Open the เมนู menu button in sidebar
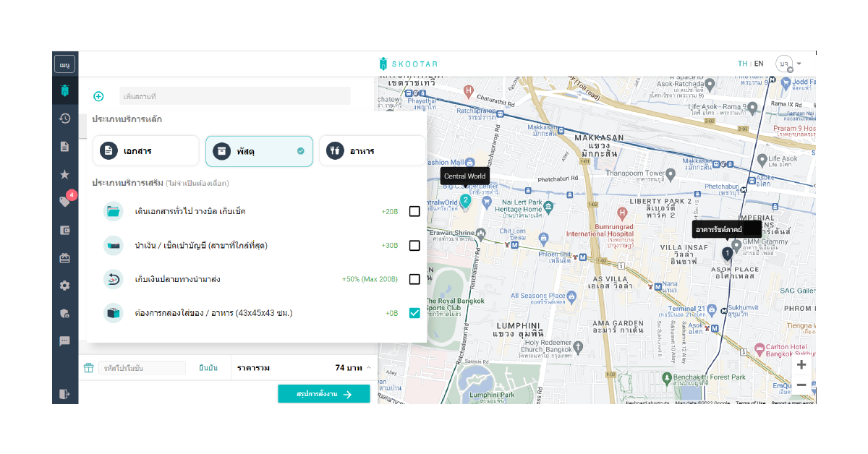Image resolution: width=868 pixels, height=454 pixels. tap(64, 64)
